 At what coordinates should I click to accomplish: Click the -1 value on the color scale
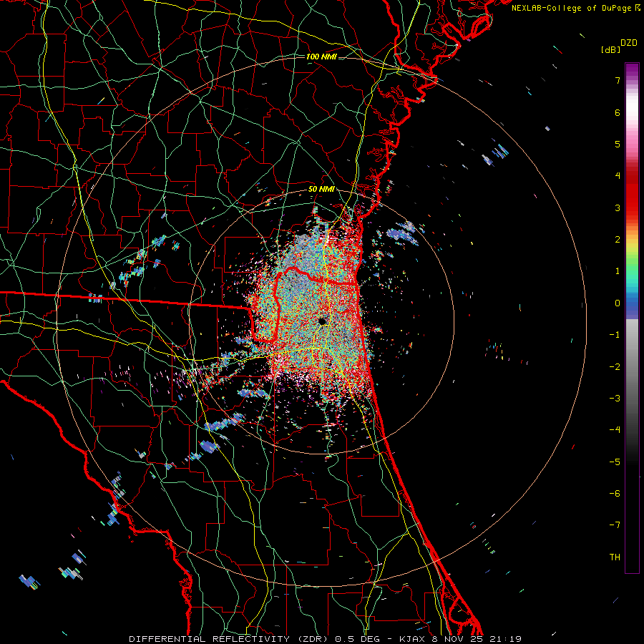[615, 335]
